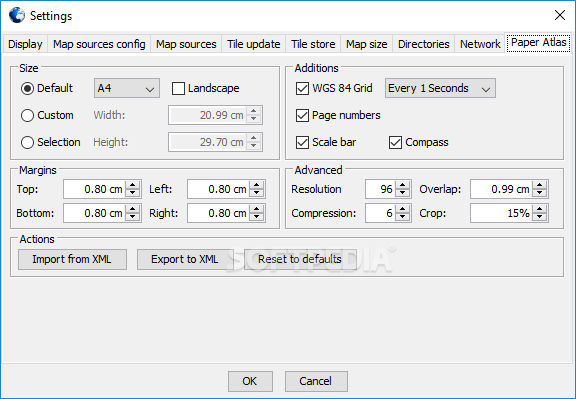The height and width of the screenshot is (399, 576).
Task: Decrease the Crop percentage with down arrow
Action: 540,217
